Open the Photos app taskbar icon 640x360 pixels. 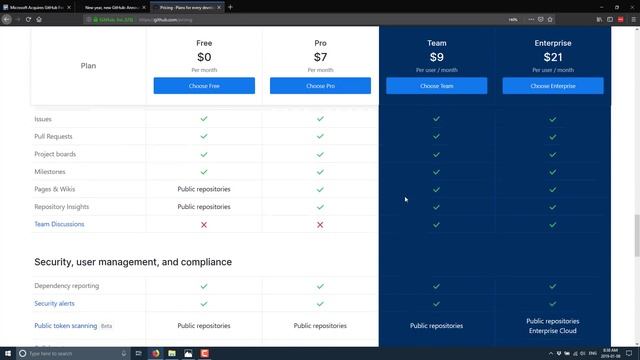188,353
